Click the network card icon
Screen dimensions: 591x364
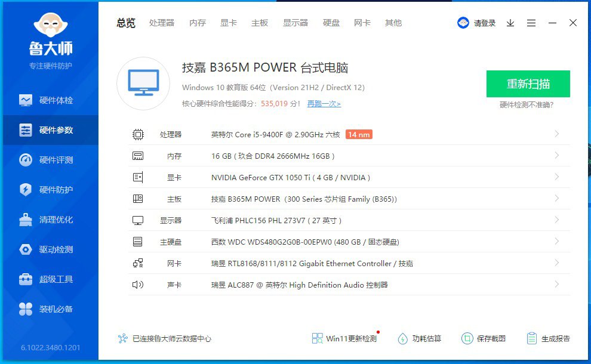coord(138,263)
